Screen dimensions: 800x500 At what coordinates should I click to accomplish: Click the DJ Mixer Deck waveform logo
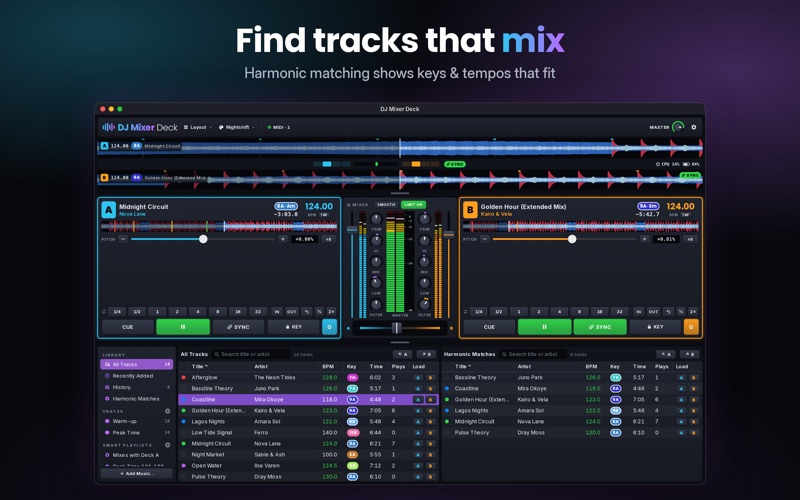point(108,127)
